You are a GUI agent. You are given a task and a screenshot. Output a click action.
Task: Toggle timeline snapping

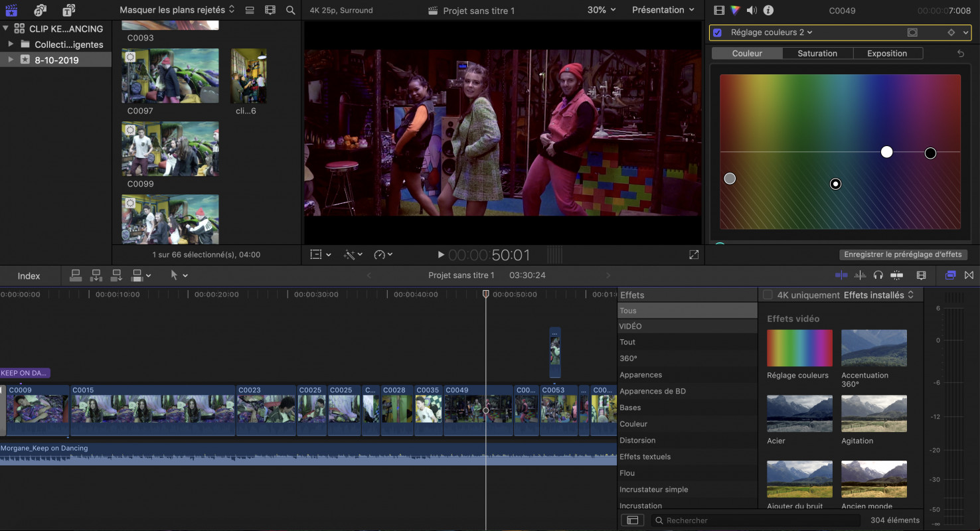click(897, 275)
